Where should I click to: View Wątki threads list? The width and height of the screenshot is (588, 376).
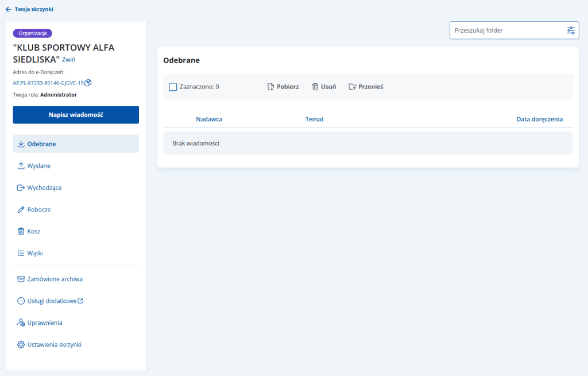pos(34,253)
